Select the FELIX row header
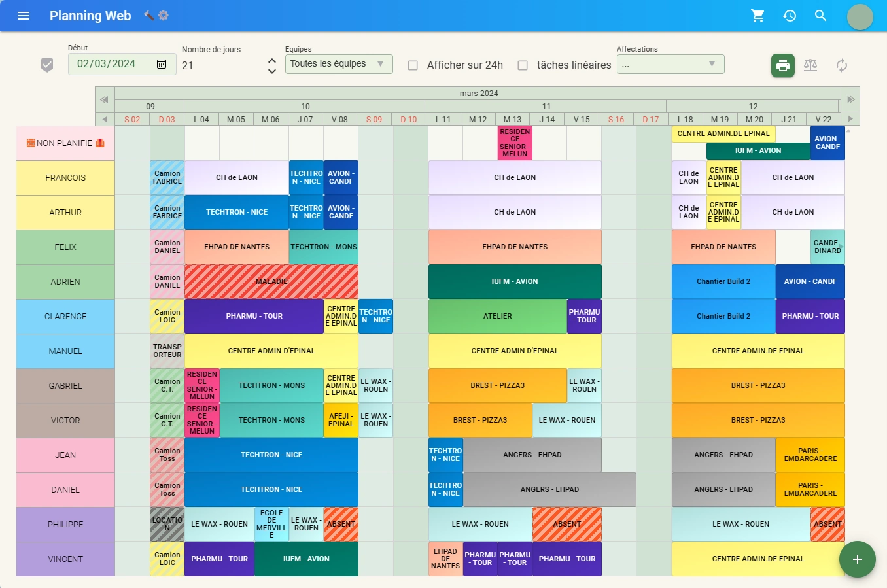The height and width of the screenshot is (588, 887). (65, 247)
